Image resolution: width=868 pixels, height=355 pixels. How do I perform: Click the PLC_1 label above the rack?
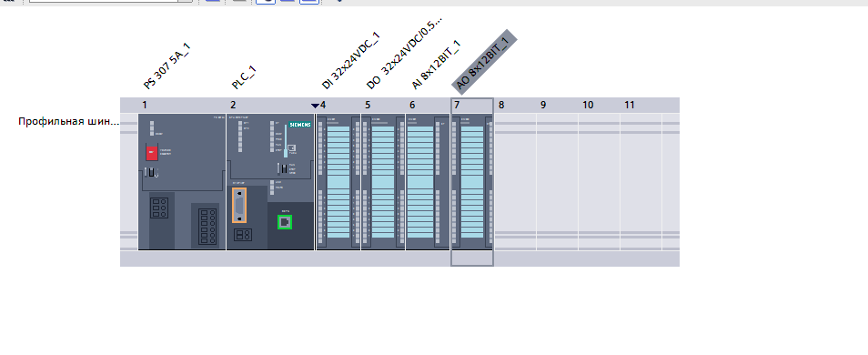[244, 77]
